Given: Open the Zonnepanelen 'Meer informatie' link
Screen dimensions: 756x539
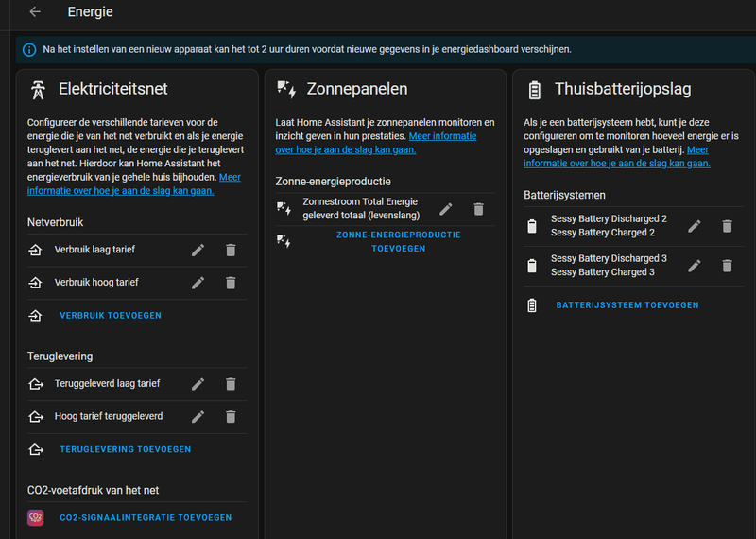Looking at the screenshot, I should (442, 136).
